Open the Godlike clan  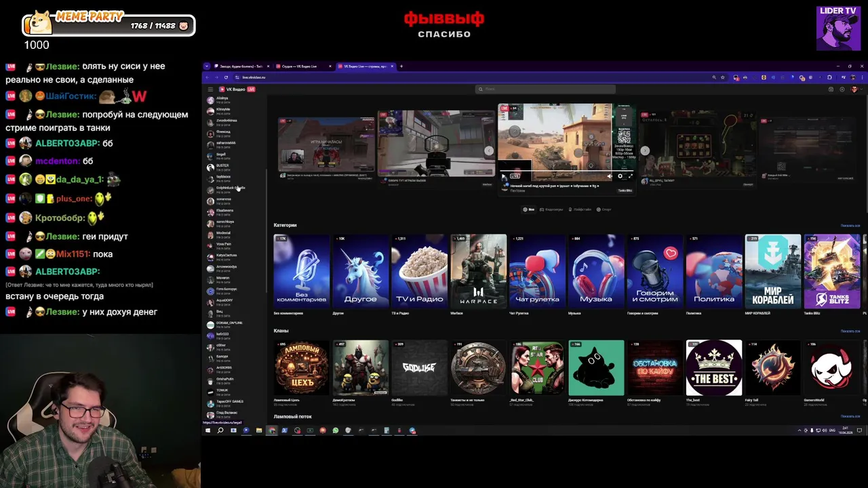coord(419,367)
